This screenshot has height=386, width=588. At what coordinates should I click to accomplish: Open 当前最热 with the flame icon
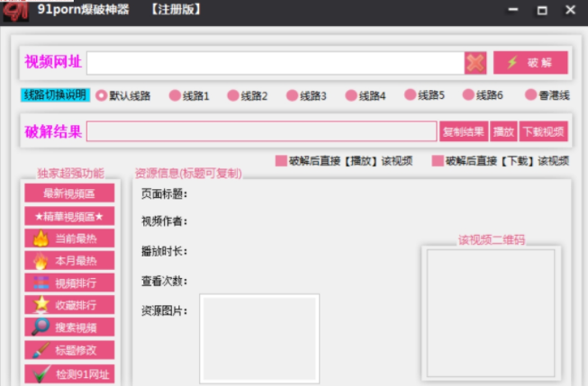point(69,238)
